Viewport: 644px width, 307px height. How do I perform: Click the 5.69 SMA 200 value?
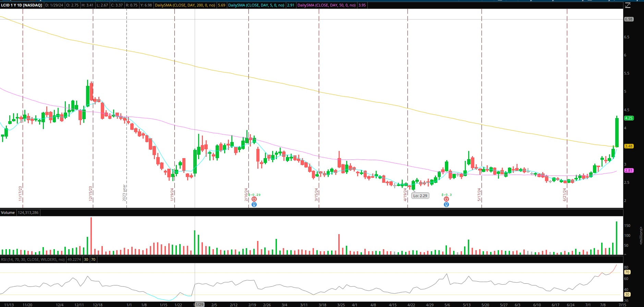(x=222, y=5)
